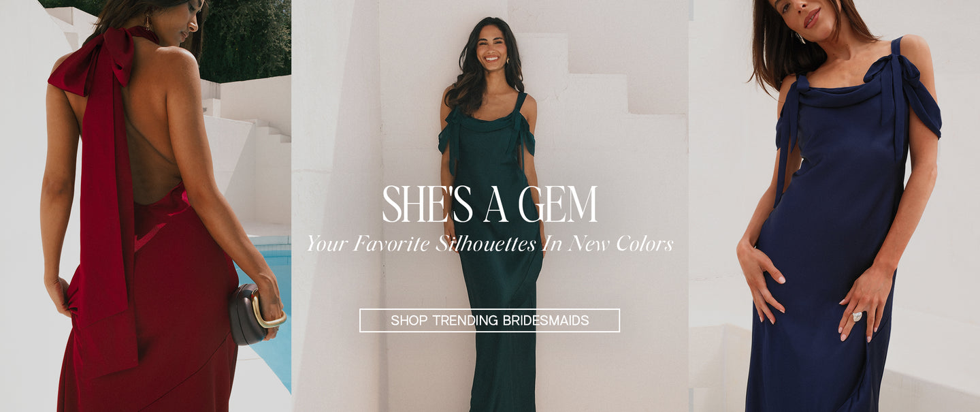Click the She's A Gem headline
The image size is (980, 412).
[489, 204]
